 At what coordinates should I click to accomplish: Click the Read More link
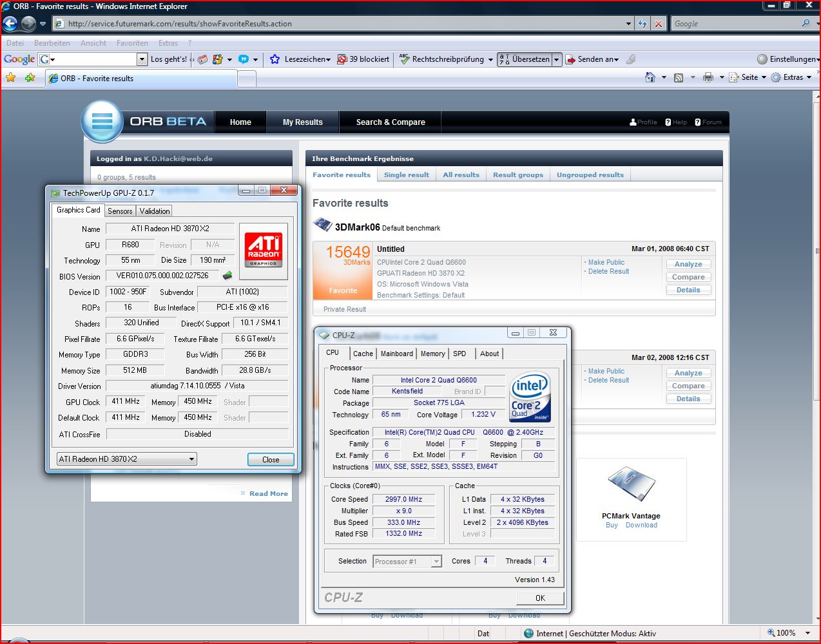(269, 493)
